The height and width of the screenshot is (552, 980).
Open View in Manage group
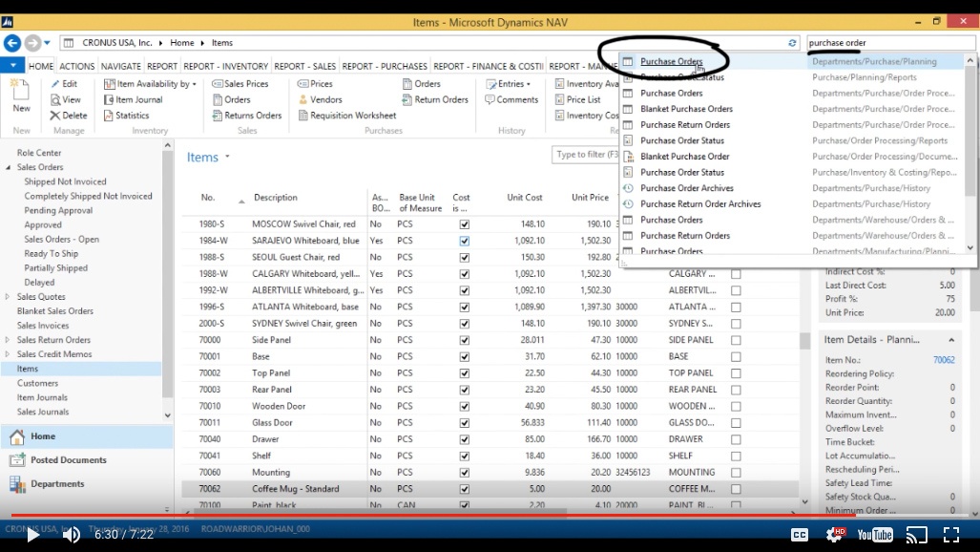(66, 99)
